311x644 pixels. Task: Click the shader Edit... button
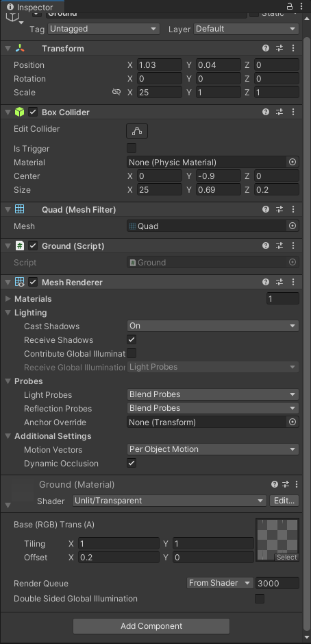click(x=284, y=501)
